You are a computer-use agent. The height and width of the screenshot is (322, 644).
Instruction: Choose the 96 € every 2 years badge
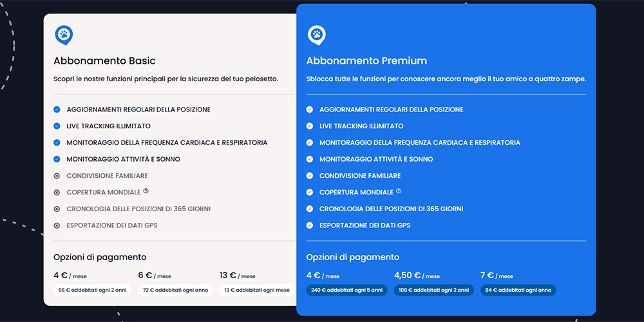[92, 290]
